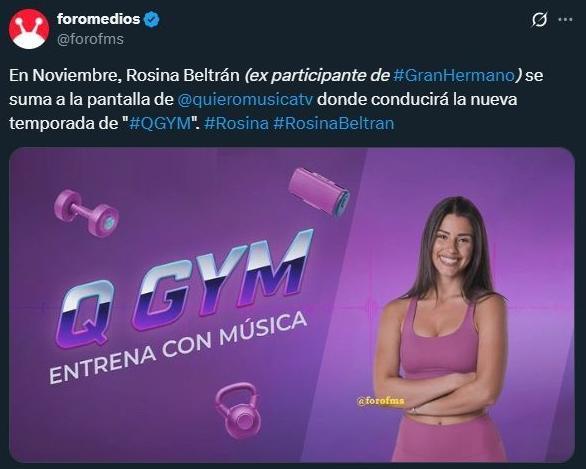
Task: Open the @quieromusicatv mention
Action: (245, 99)
